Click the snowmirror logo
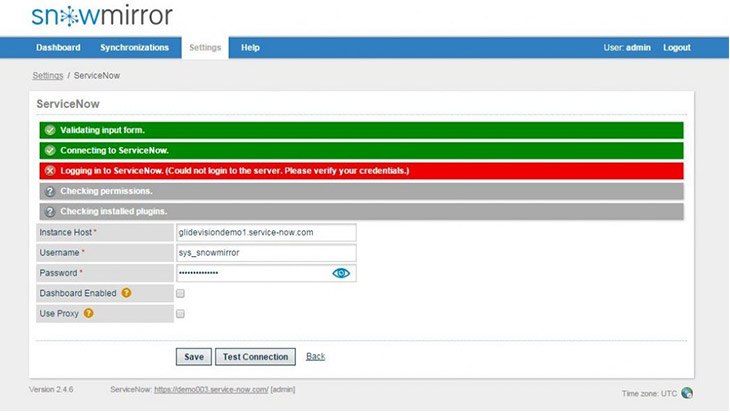Screen dimensions: 730x415 (x=102, y=16)
